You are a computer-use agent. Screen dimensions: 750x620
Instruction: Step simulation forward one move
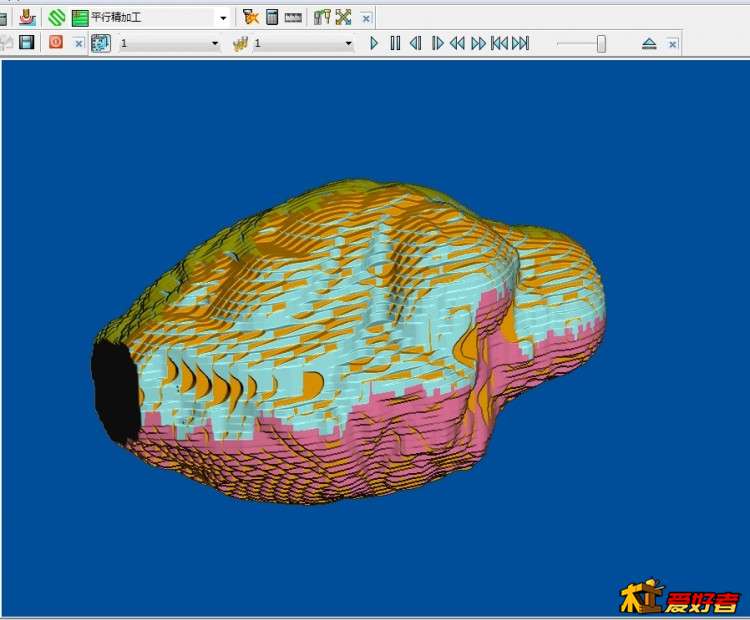(437, 44)
